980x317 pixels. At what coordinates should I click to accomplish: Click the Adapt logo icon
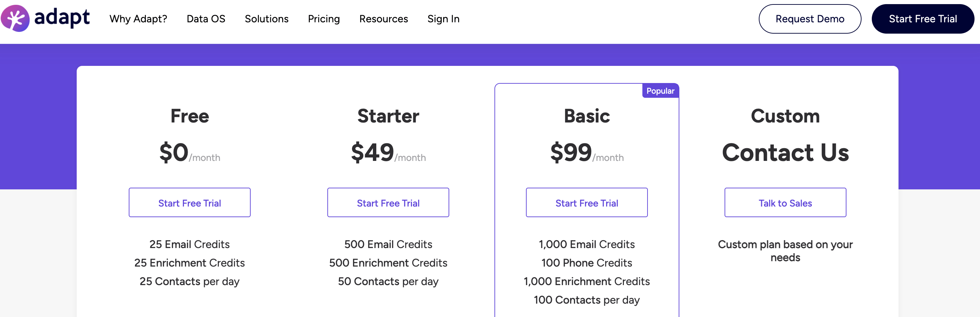(x=16, y=18)
